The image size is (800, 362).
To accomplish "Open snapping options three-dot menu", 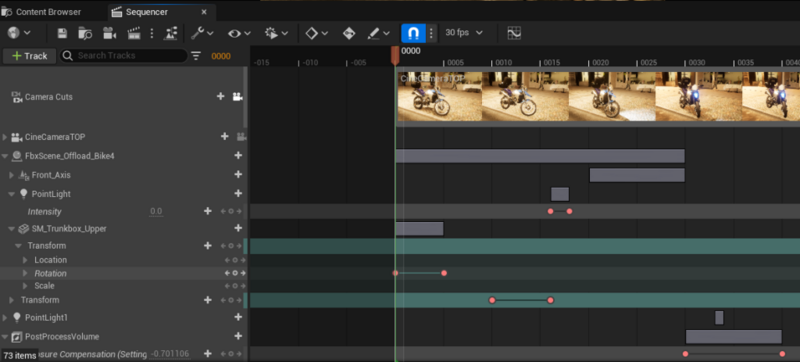I will coord(431,34).
